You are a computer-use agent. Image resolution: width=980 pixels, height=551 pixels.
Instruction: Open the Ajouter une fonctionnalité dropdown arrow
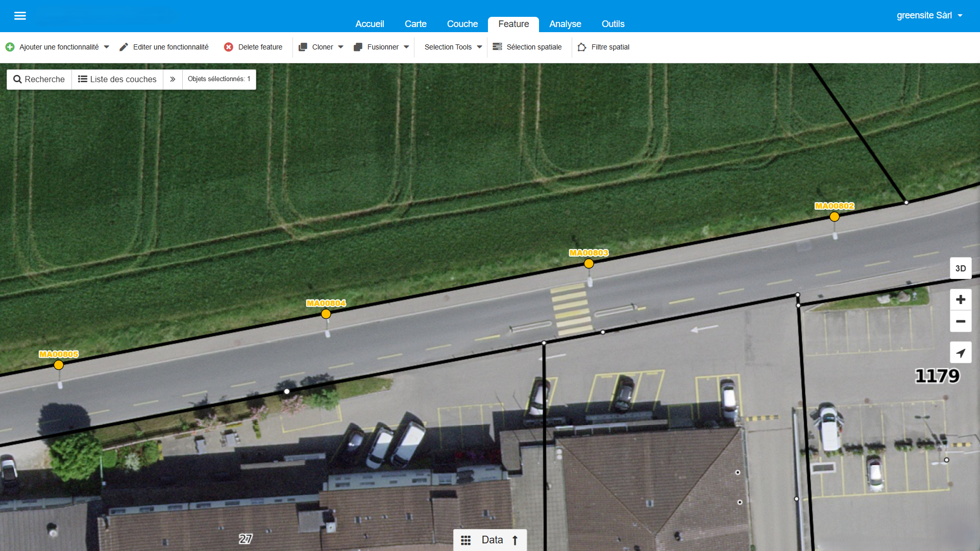pyautogui.click(x=107, y=47)
